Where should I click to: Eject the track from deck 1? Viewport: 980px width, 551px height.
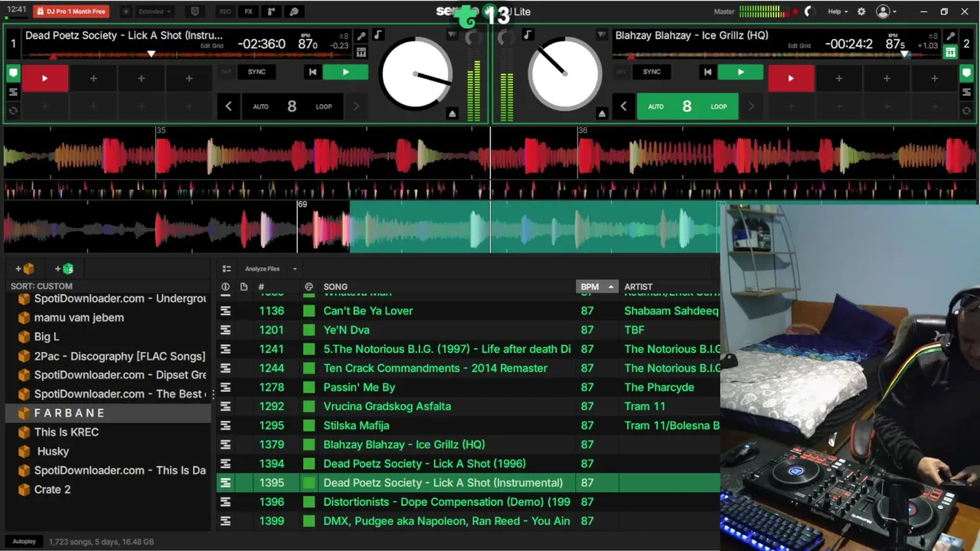pos(452,114)
